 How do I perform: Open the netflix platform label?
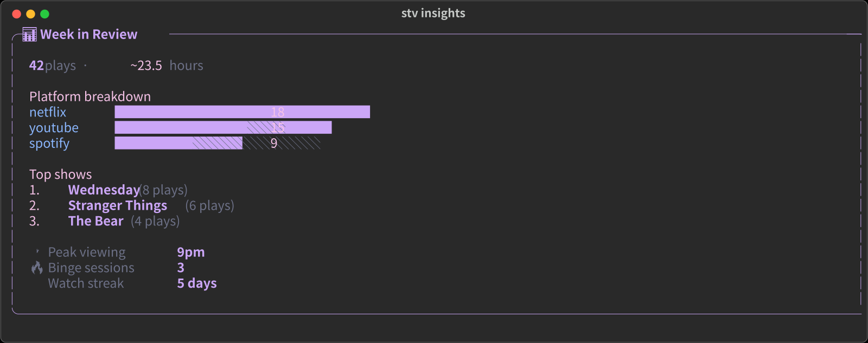tap(48, 112)
